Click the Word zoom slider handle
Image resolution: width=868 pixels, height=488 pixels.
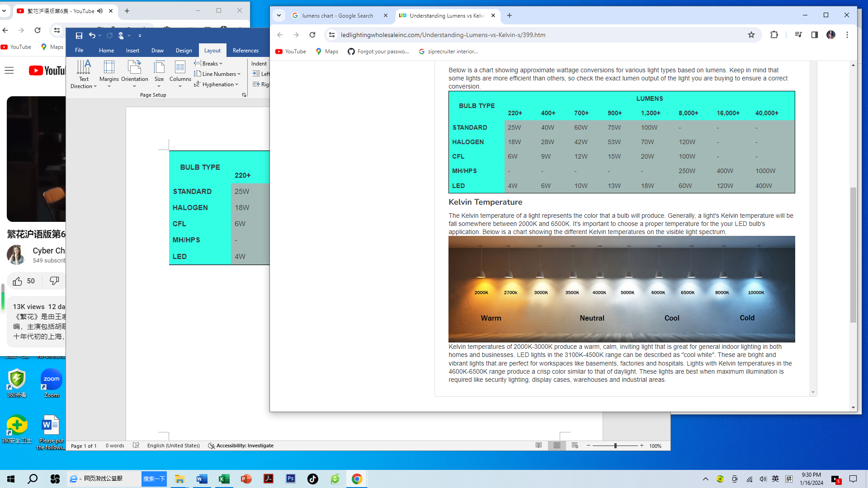click(615, 446)
